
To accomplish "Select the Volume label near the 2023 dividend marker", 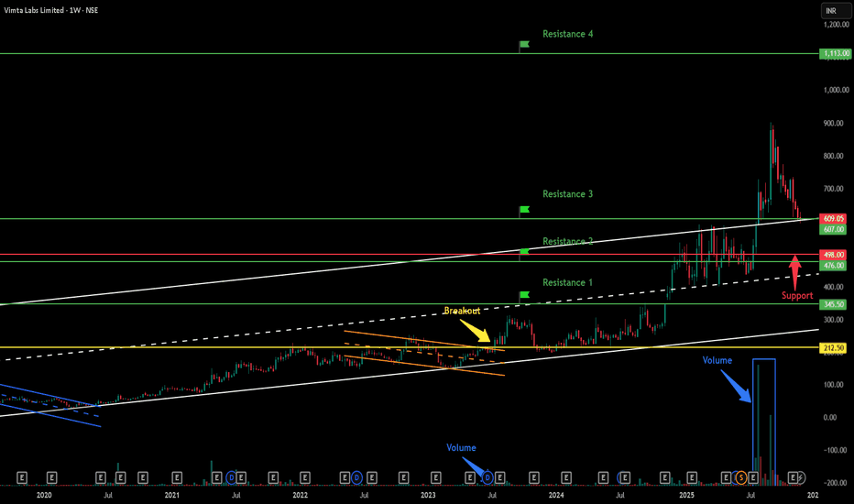I will [x=461, y=447].
